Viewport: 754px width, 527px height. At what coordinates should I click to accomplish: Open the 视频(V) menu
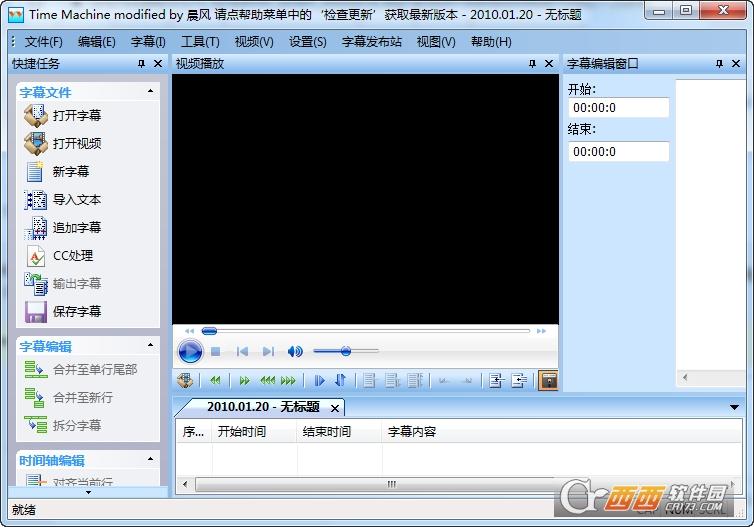click(x=254, y=42)
